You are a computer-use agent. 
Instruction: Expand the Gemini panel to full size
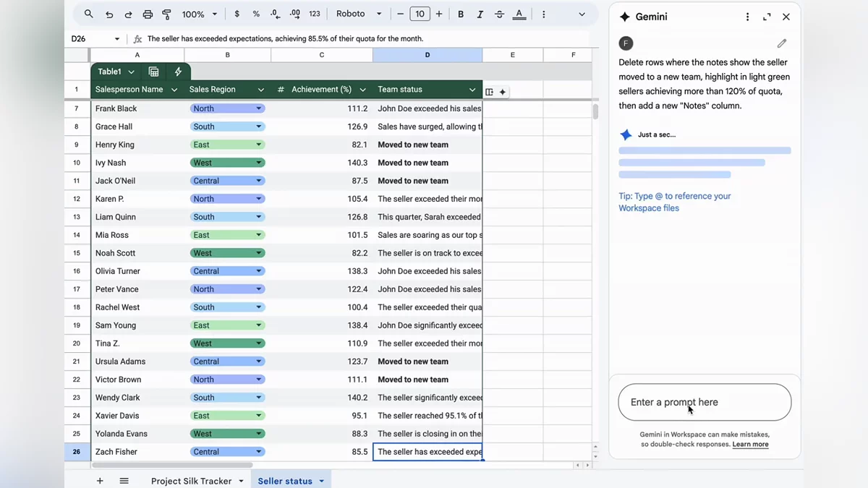(x=767, y=17)
